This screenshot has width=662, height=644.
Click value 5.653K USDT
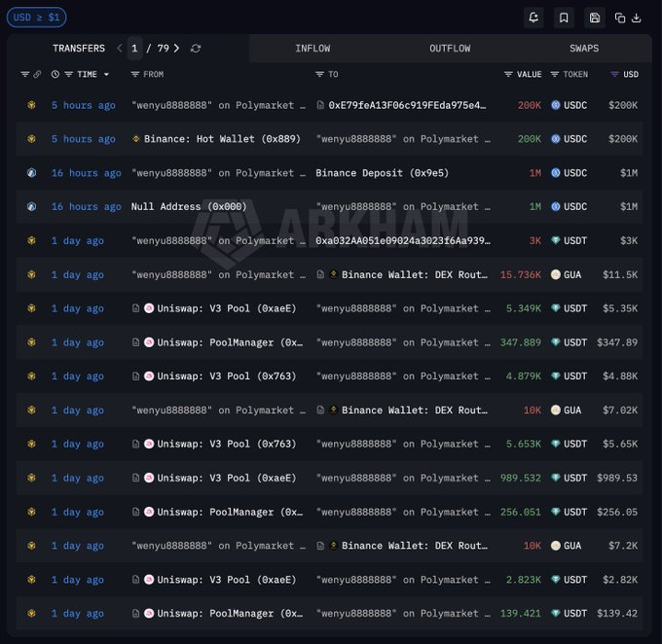pos(524,444)
